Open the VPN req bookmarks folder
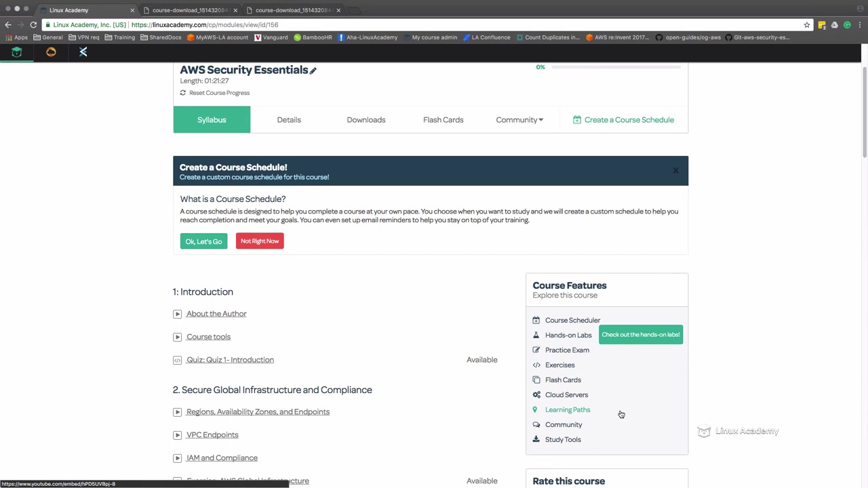Screen dimensions: 868x488 pyautogui.click(x=83, y=37)
